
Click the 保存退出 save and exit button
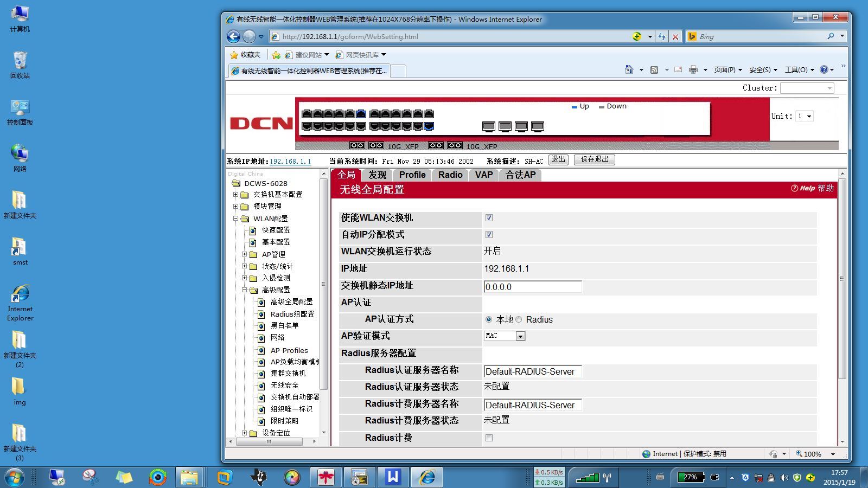tap(595, 159)
